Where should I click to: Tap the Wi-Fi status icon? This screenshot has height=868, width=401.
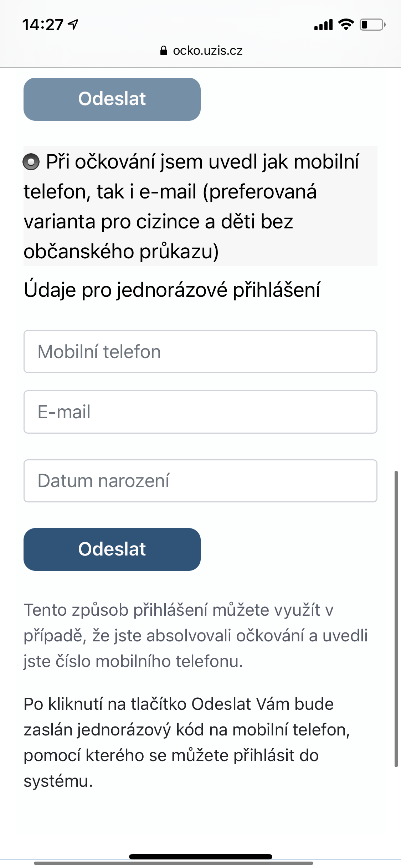[x=345, y=25]
